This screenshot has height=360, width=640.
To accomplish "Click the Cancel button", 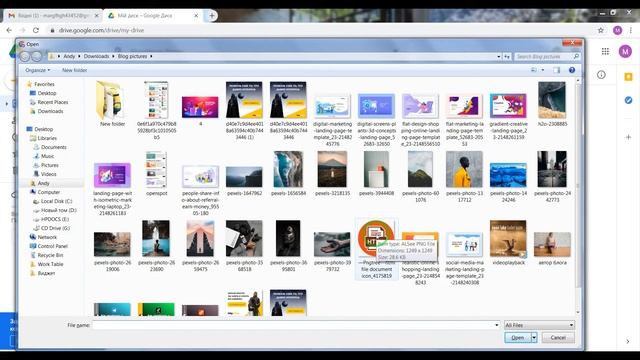I will (x=558, y=338).
